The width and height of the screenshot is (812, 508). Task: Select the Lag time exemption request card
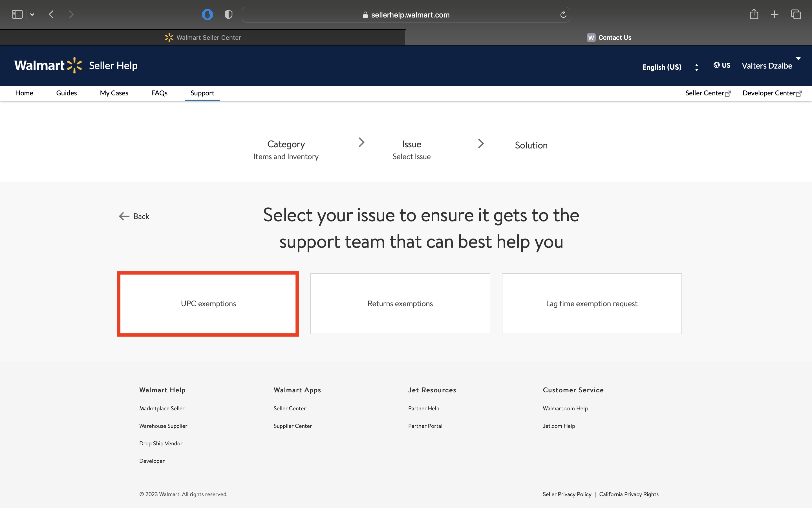(x=592, y=304)
